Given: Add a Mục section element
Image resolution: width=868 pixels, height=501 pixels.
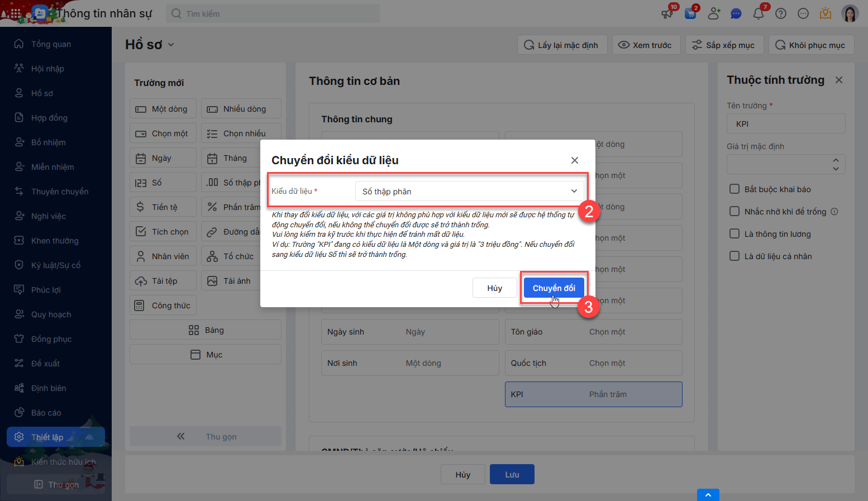Looking at the screenshot, I should coord(206,355).
